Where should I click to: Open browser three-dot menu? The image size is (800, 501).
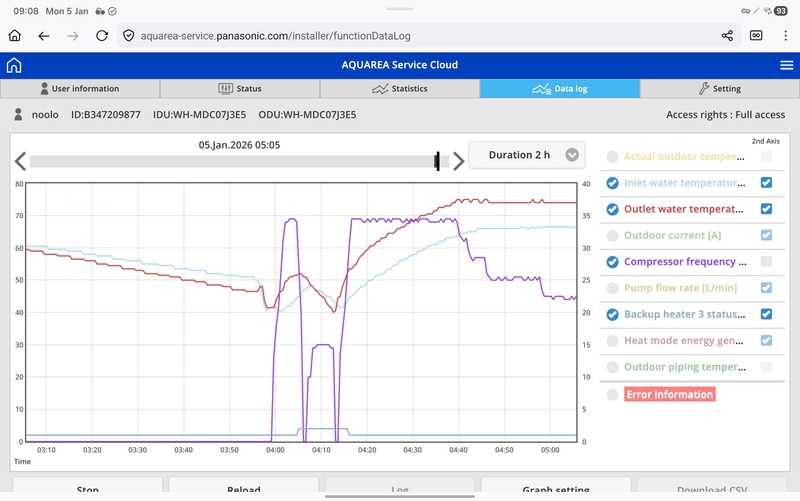click(x=785, y=36)
